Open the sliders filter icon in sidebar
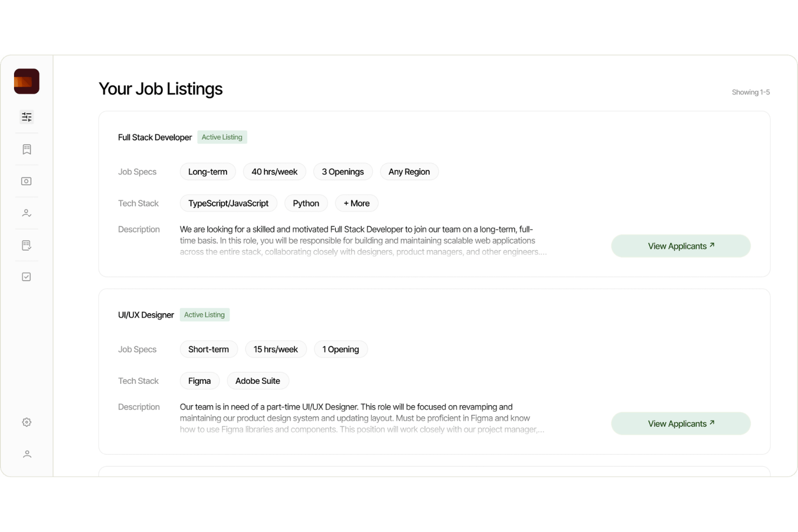Image resolution: width=798 pixels, height=532 pixels. click(26, 117)
